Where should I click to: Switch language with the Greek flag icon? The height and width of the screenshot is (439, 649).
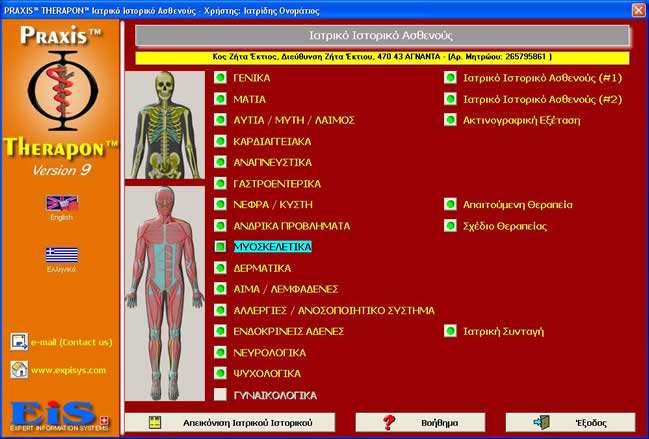(x=61, y=254)
